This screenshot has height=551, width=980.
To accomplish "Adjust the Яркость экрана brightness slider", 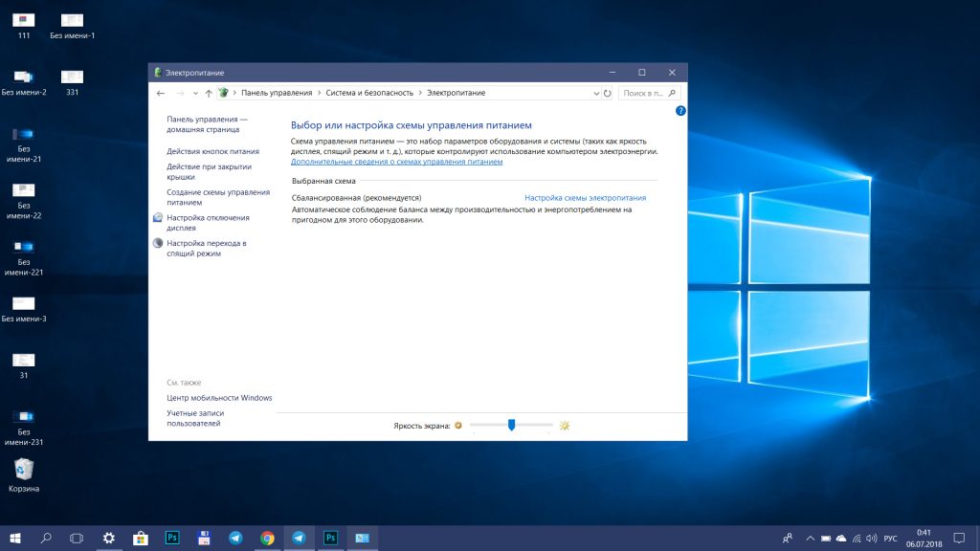I will 510,424.
